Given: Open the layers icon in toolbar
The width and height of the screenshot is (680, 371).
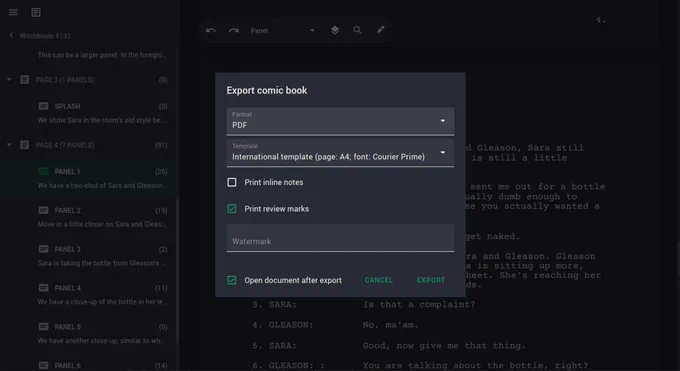Looking at the screenshot, I should coord(335,30).
